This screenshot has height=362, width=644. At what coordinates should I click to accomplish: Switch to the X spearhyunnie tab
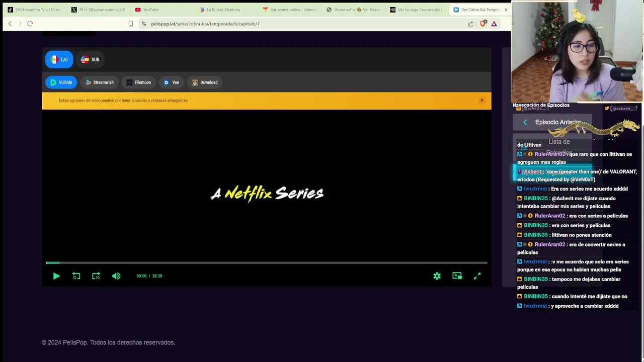[x=98, y=10]
